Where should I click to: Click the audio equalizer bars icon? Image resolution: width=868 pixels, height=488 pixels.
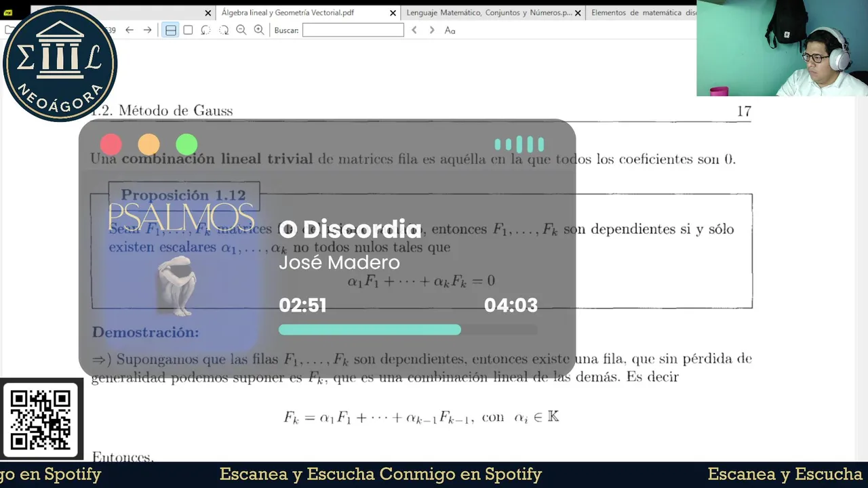(x=519, y=144)
